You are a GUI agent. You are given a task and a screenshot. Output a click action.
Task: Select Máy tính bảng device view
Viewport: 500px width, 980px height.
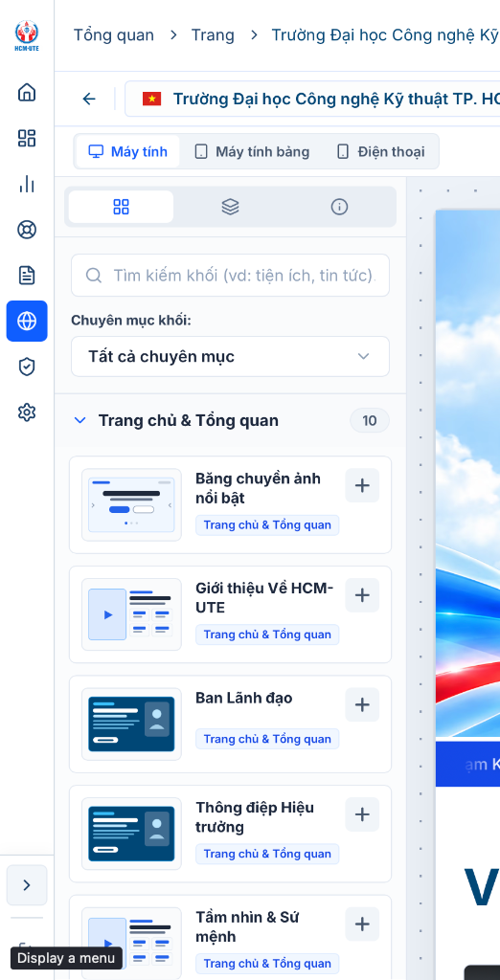click(252, 151)
